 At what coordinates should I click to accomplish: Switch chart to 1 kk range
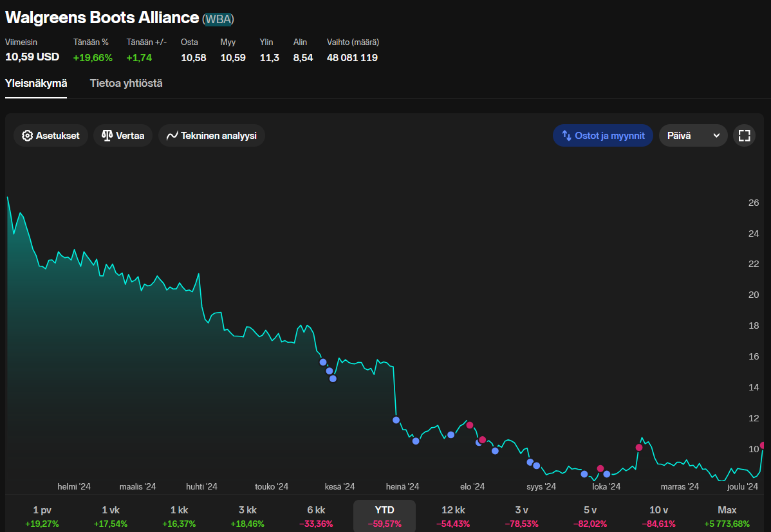click(x=179, y=516)
